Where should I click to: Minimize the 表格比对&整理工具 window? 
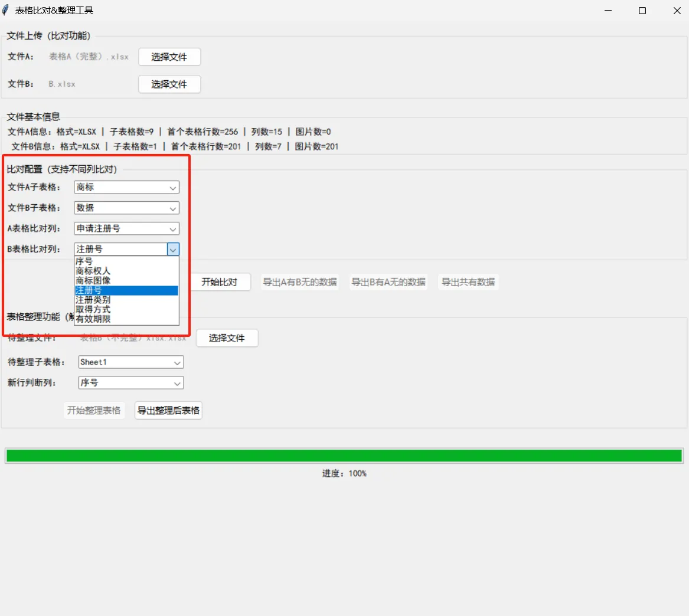[608, 11]
